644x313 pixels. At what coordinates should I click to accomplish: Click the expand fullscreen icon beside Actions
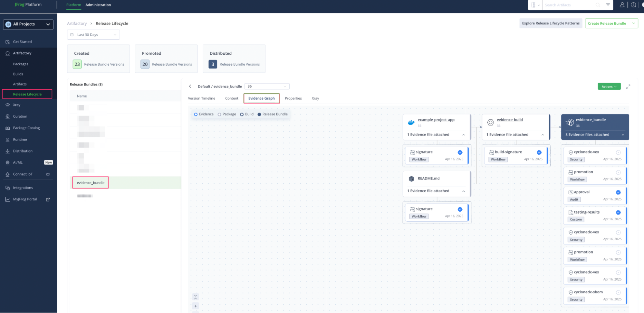click(x=628, y=87)
